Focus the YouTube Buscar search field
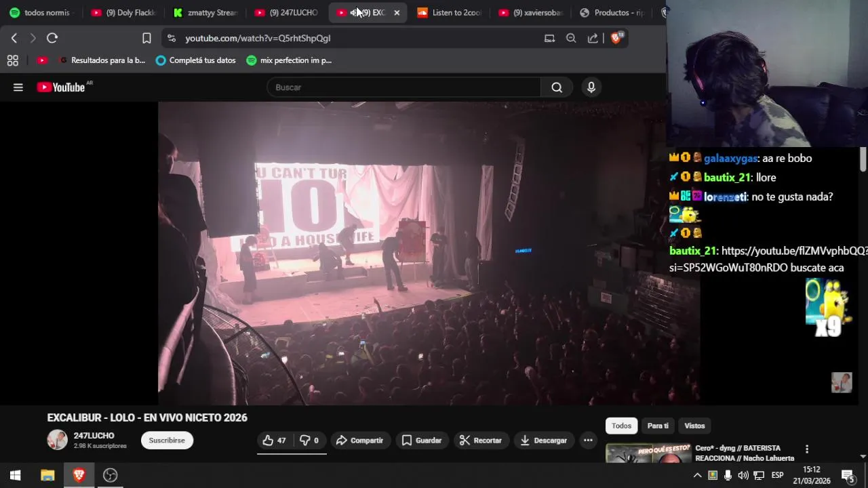 pos(404,87)
